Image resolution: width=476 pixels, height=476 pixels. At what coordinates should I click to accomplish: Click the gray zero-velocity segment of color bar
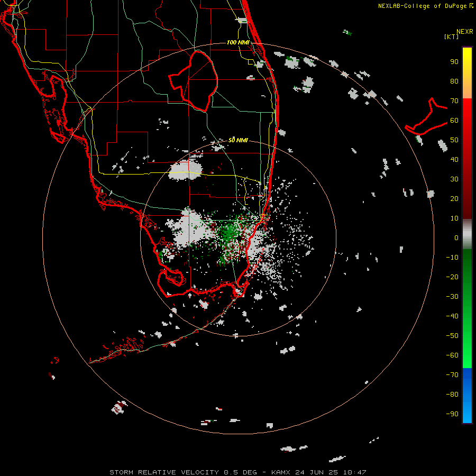click(x=467, y=234)
